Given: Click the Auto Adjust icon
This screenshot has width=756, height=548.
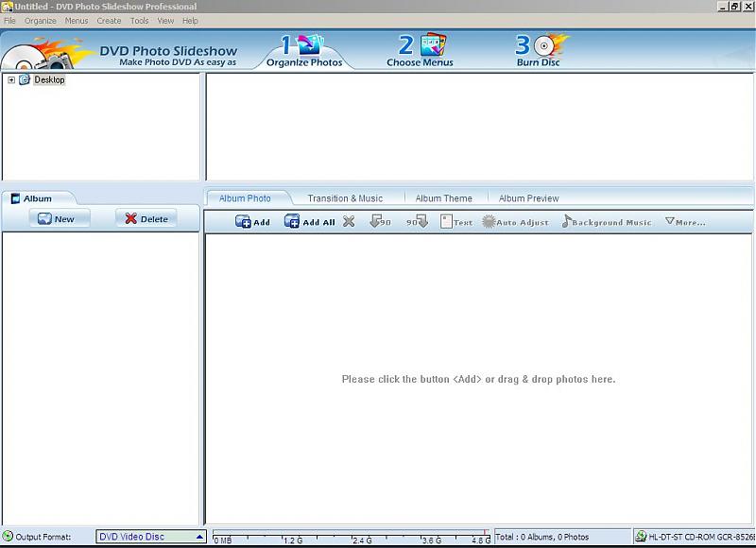Looking at the screenshot, I should tap(489, 222).
